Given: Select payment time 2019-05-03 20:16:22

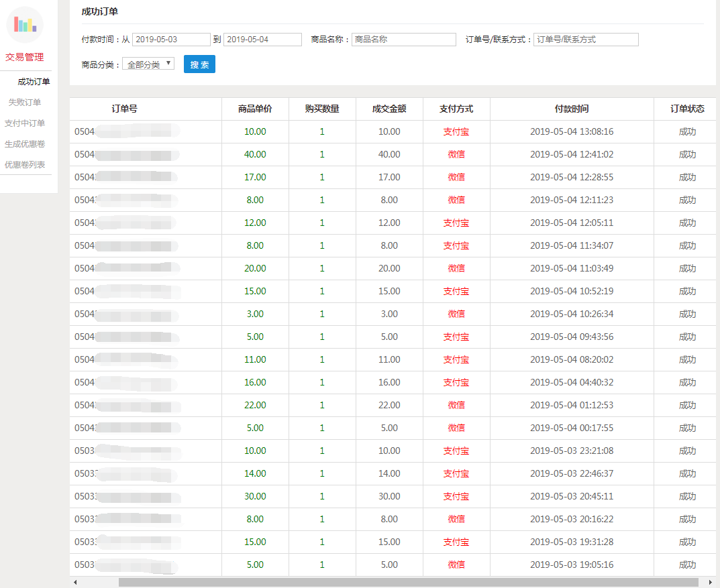Looking at the screenshot, I should pos(572,519).
